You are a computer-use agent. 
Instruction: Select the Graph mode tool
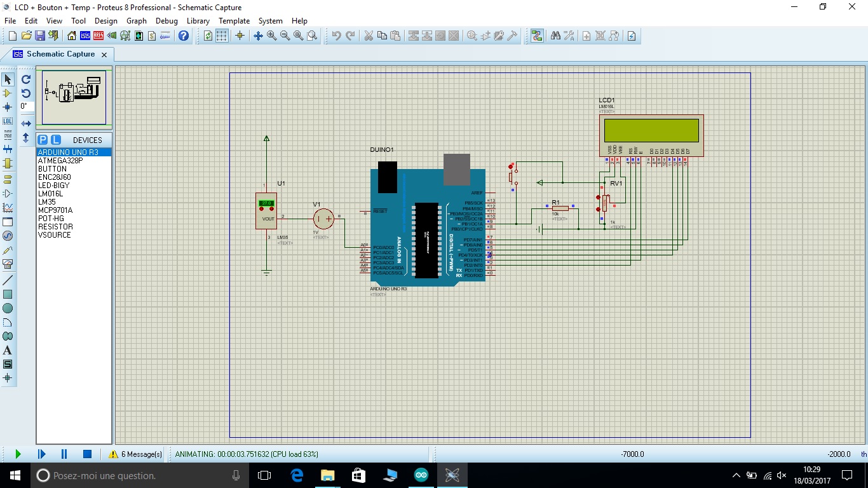click(8, 208)
